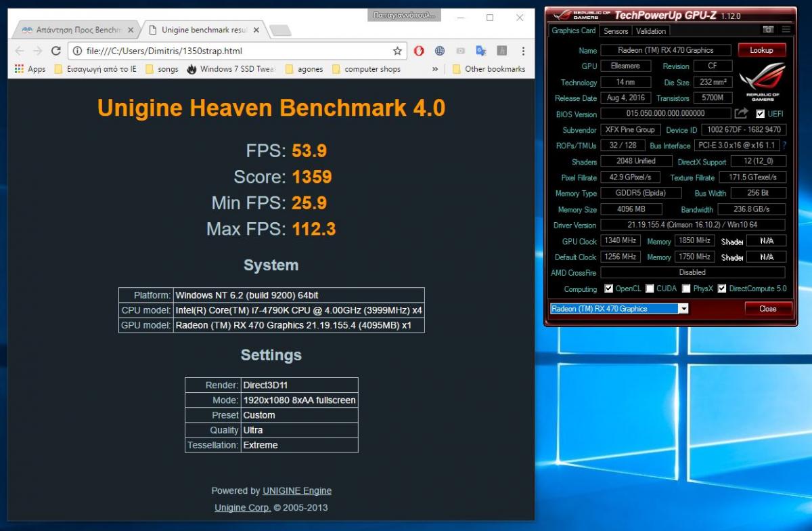Viewport: 812px width, 531px height.
Task: Open the Other bookmarks folder
Action: [x=489, y=69]
